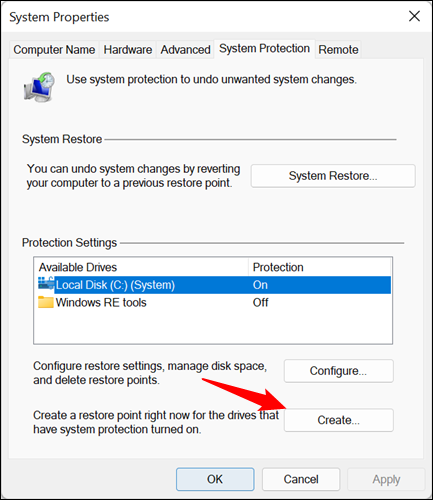Click the Apply button
This screenshot has width=433, height=500.
tap(386, 479)
